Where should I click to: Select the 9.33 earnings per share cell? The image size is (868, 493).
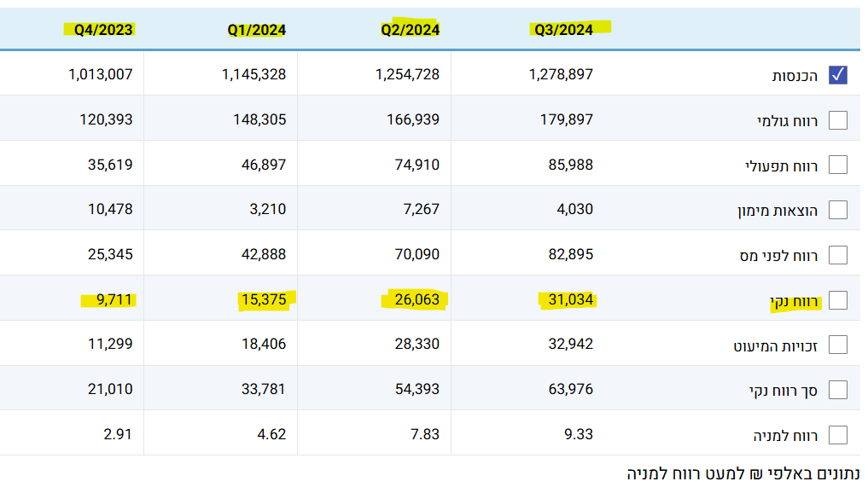click(577, 434)
